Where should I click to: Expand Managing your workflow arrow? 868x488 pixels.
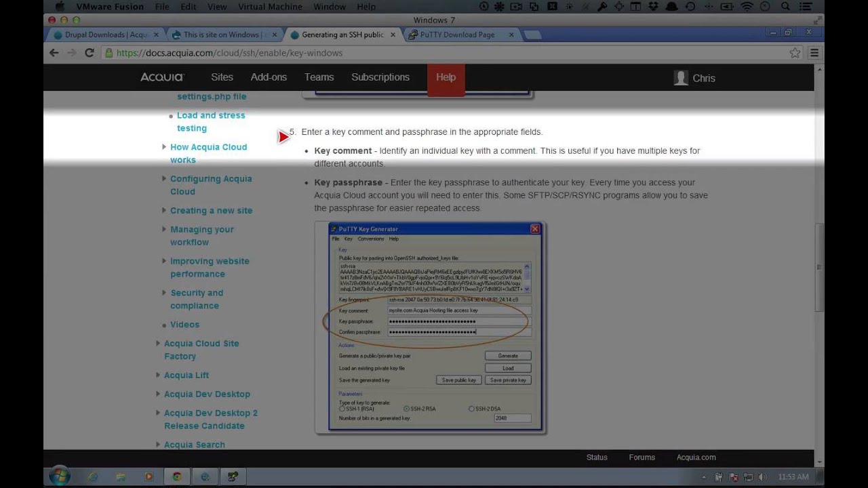(x=164, y=229)
